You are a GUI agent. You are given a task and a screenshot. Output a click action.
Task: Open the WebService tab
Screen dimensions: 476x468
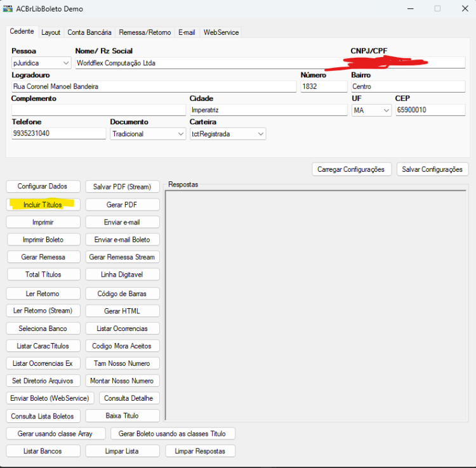221,32
